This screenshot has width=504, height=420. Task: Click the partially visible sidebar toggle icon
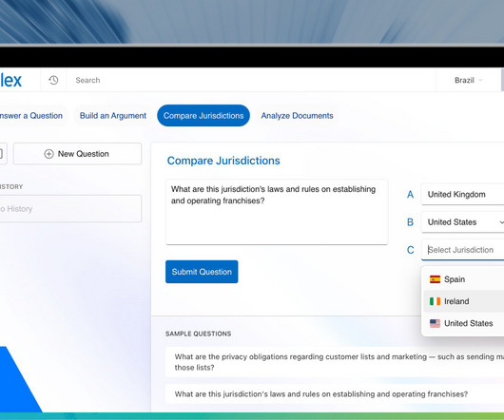[x=1, y=154]
